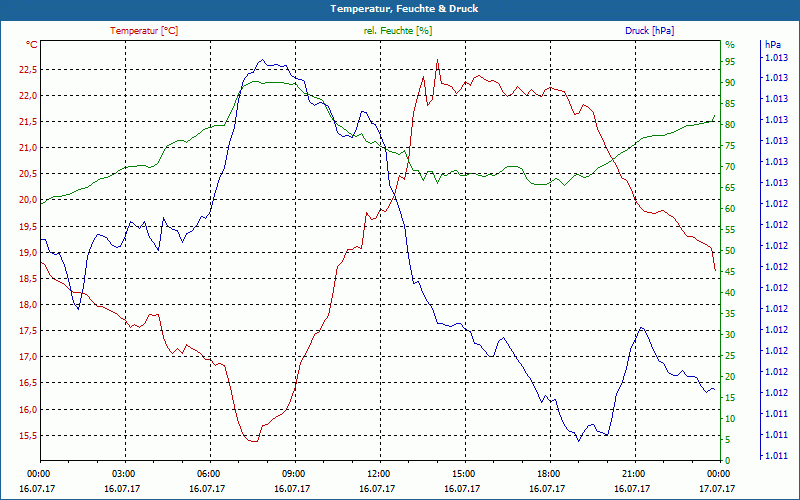Click the '21:00' time axis label
Image resolution: width=800 pixels, height=500 pixels.
[633, 474]
